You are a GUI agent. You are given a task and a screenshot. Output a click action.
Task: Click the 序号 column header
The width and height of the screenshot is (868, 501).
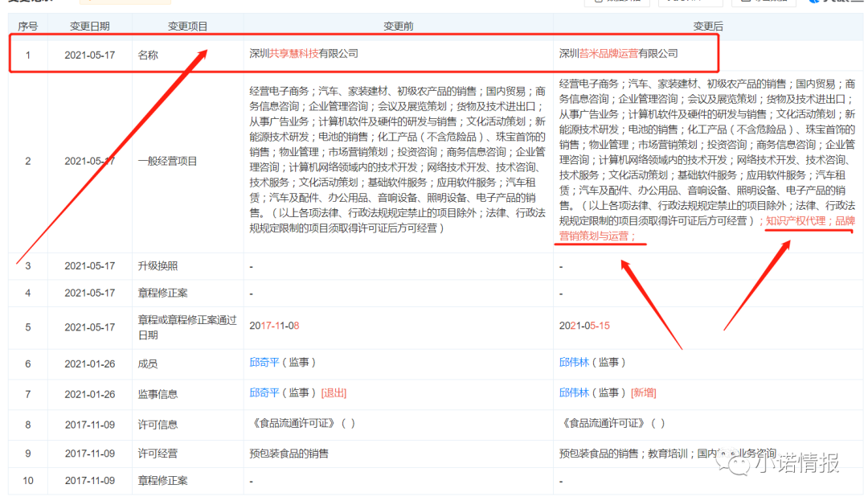(x=27, y=26)
